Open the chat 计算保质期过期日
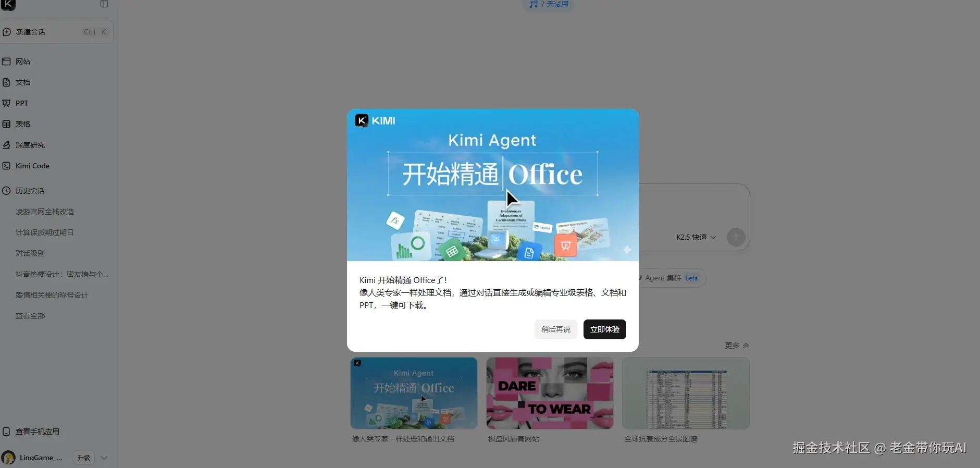980x468 pixels. (45, 232)
